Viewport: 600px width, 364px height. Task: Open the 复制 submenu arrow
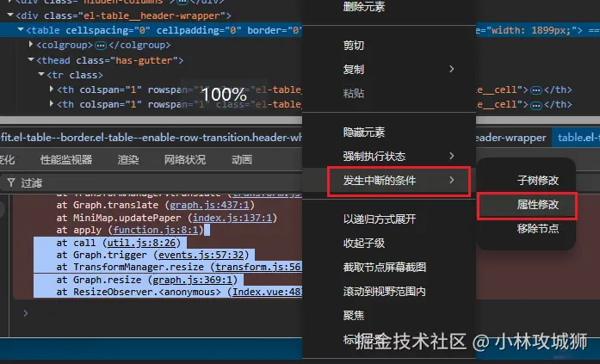[452, 69]
